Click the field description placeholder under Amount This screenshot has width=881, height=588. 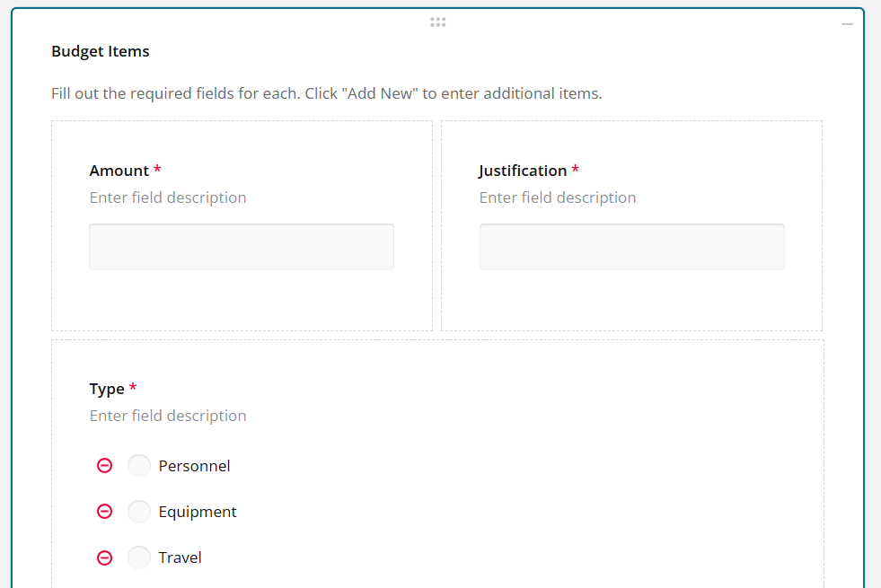[x=168, y=197]
